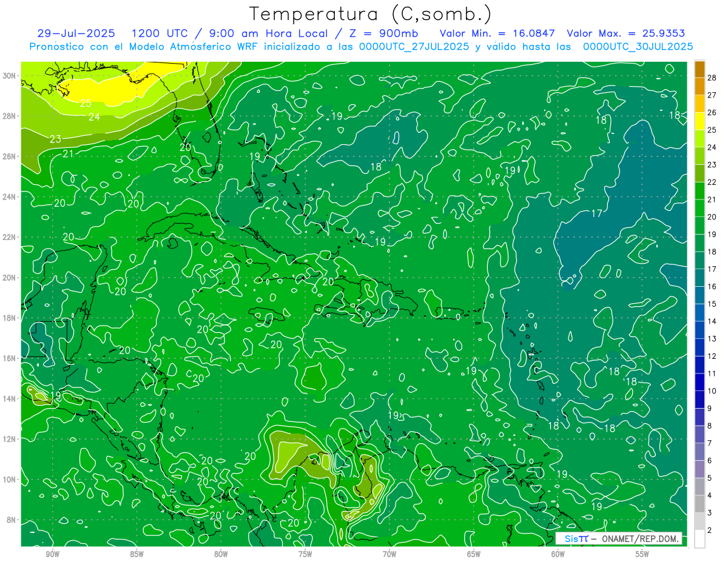The width and height of the screenshot is (728, 562).
Task: Click the "22N" latitude label
Action: [9, 237]
